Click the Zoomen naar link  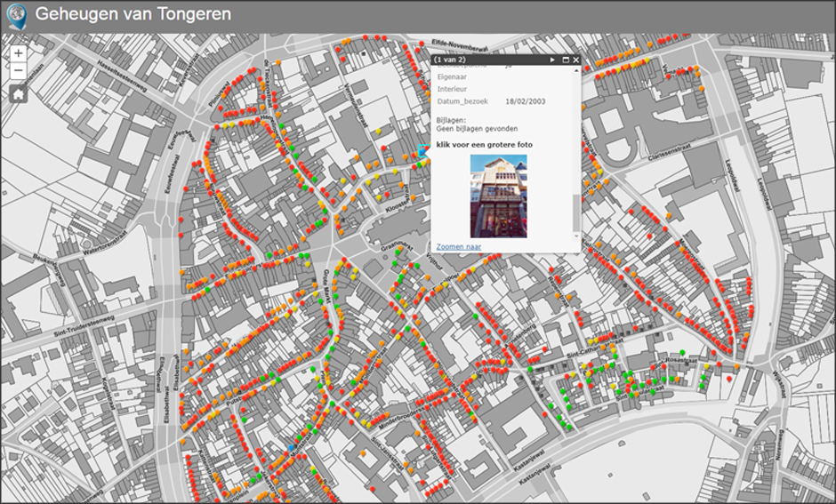tap(459, 247)
